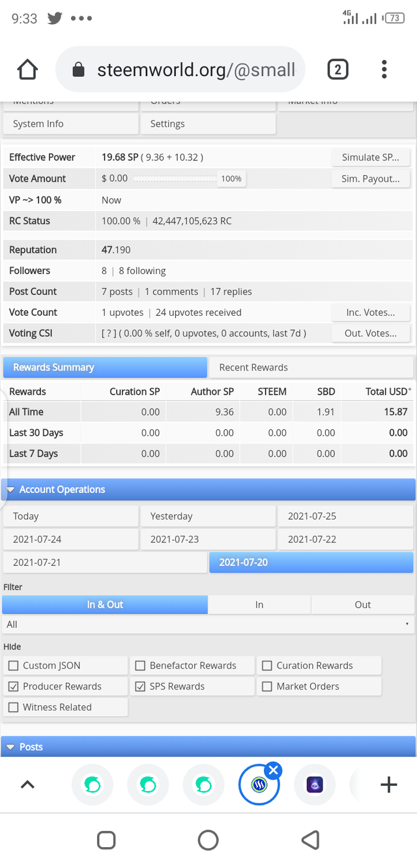Image resolution: width=417 pixels, height=868 pixels.
Task: Show operations for 2021-07-23
Action: point(208,539)
